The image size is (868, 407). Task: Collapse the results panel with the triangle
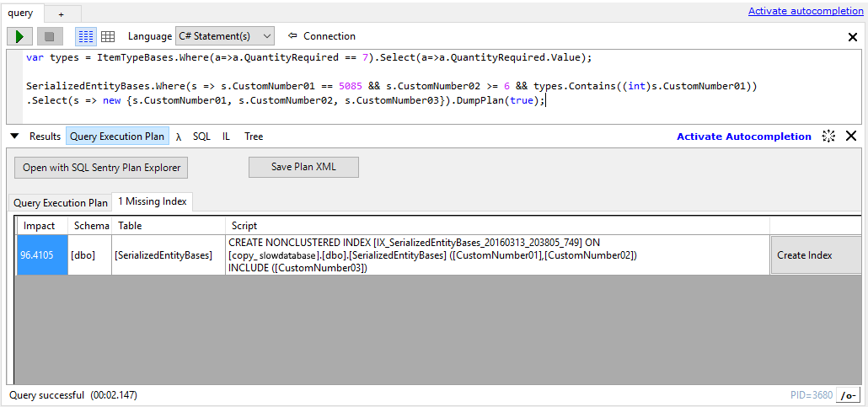(x=14, y=137)
